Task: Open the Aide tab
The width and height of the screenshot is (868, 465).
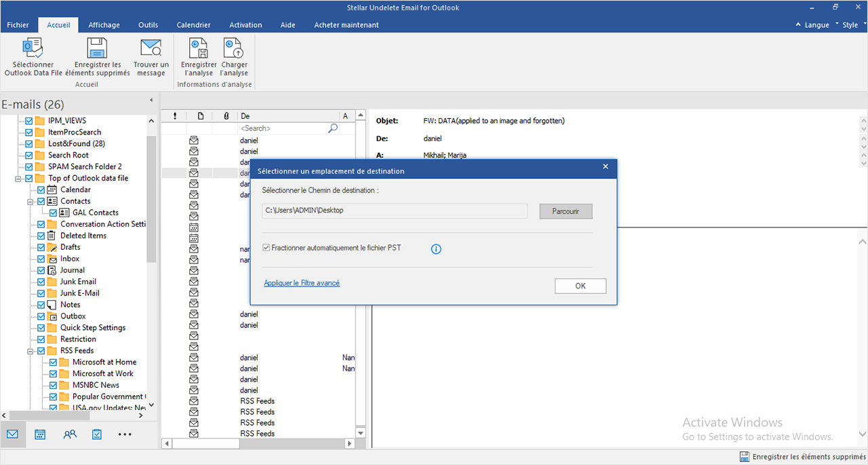Action: [x=288, y=25]
